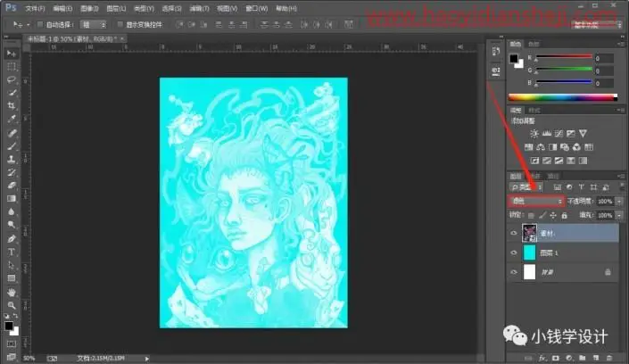Toggle lock image pixels brush icon

[x=542, y=216]
